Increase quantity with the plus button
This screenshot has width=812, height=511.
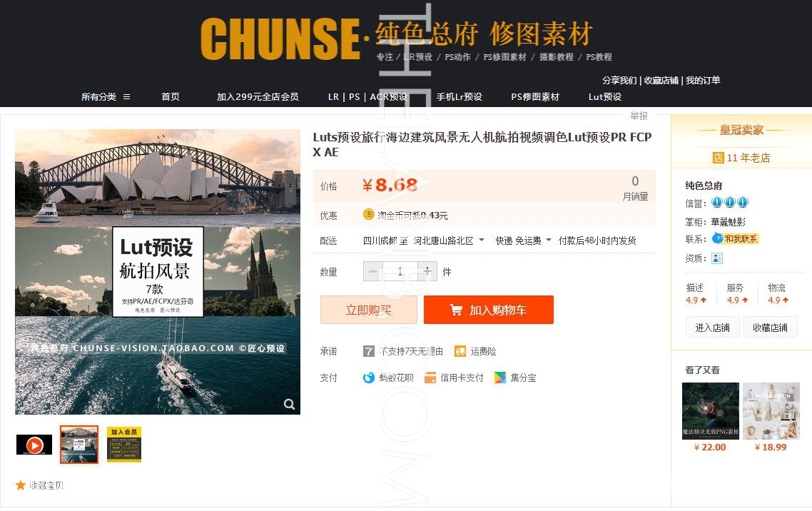(427, 271)
